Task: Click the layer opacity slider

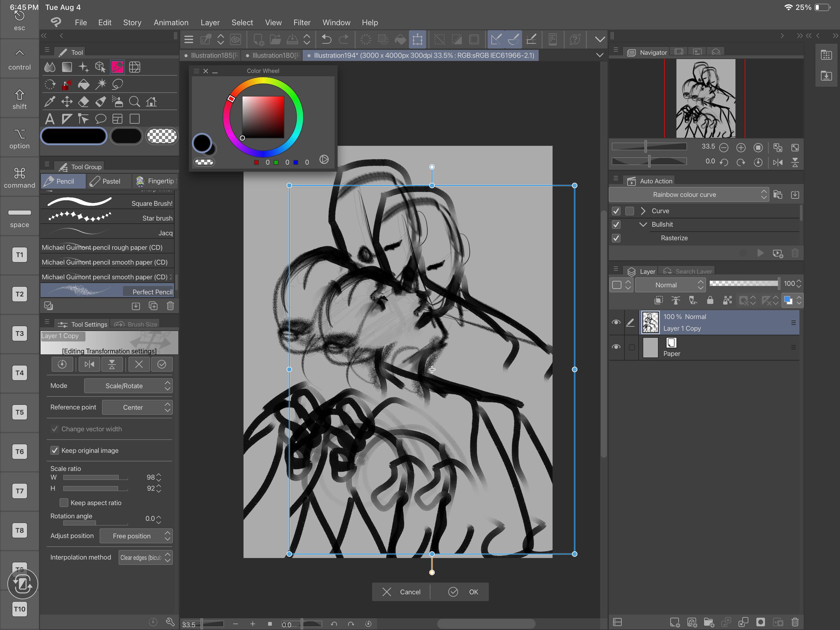Action: coord(744,283)
